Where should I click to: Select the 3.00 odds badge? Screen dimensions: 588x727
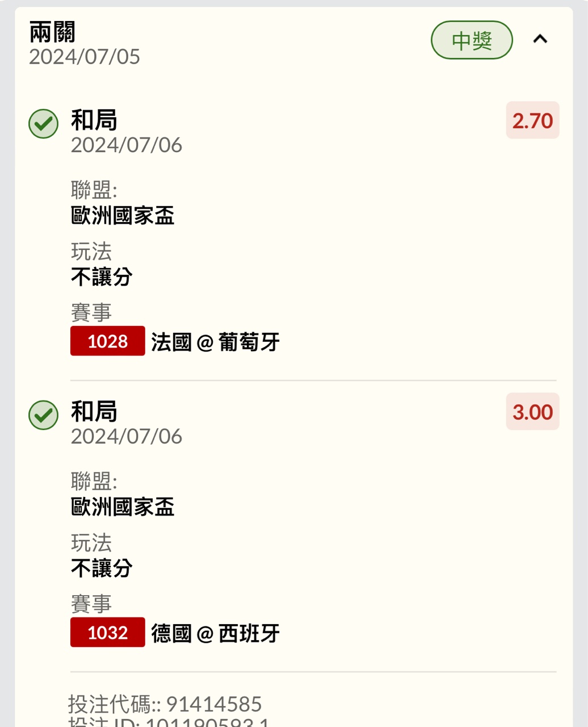coord(532,412)
